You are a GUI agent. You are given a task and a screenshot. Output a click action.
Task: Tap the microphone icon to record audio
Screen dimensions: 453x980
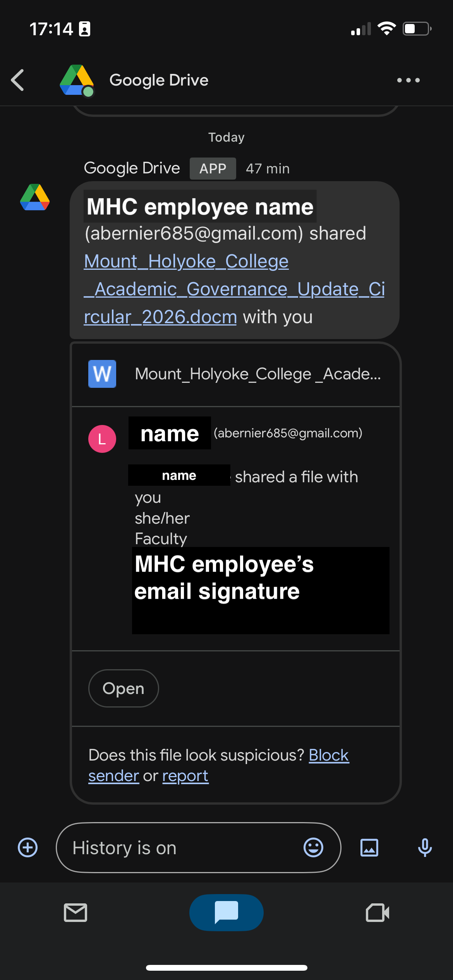[x=424, y=847]
